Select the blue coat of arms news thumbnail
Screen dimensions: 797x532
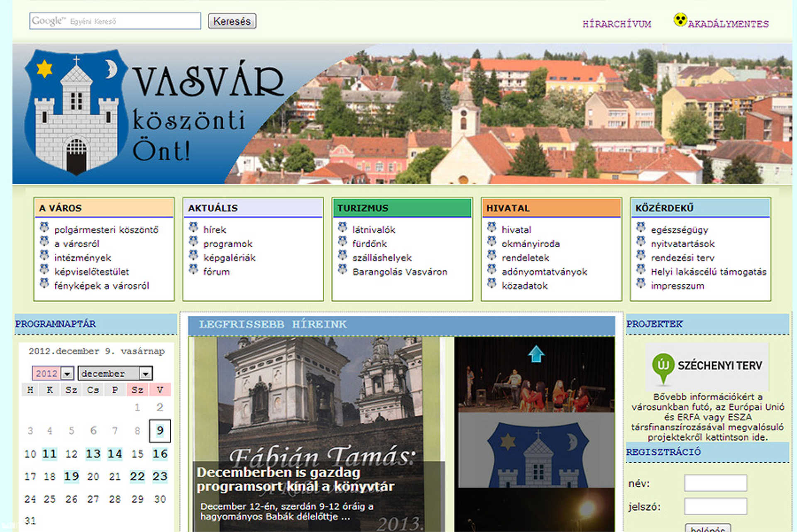[536, 450]
